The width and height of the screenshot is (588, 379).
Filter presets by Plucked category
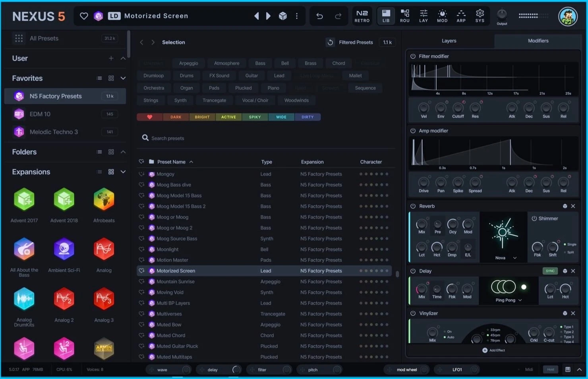tap(243, 88)
